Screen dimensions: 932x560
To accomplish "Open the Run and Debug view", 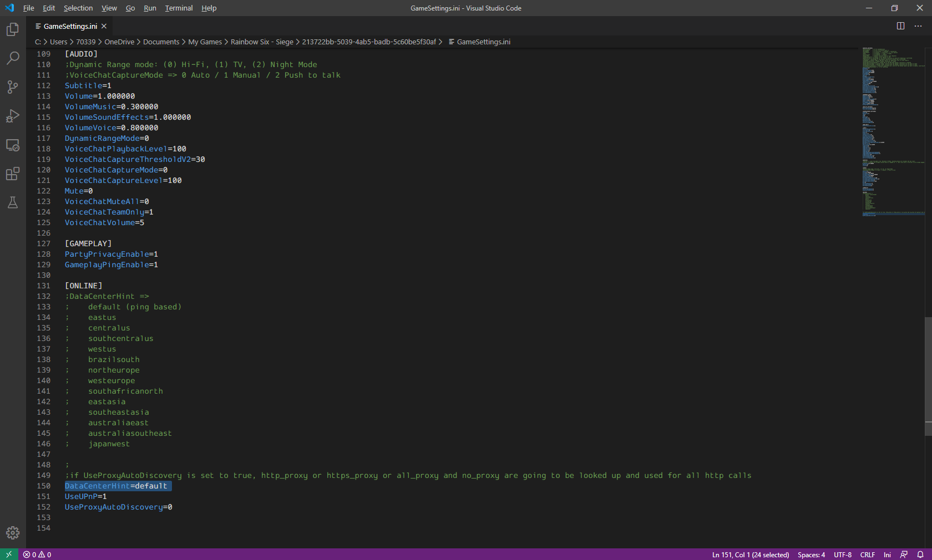I will pyautogui.click(x=13, y=116).
